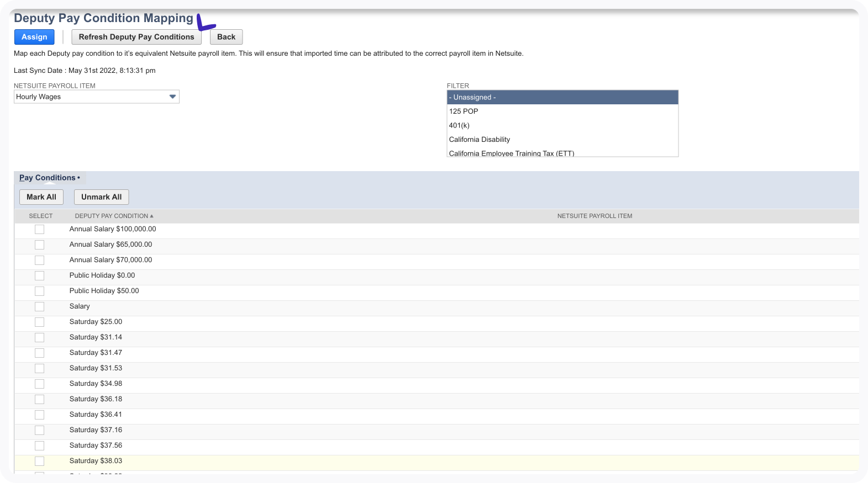Click the Netsuite Payroll Item column header
This screenshot has height=483, width=868.
(595, 216)
